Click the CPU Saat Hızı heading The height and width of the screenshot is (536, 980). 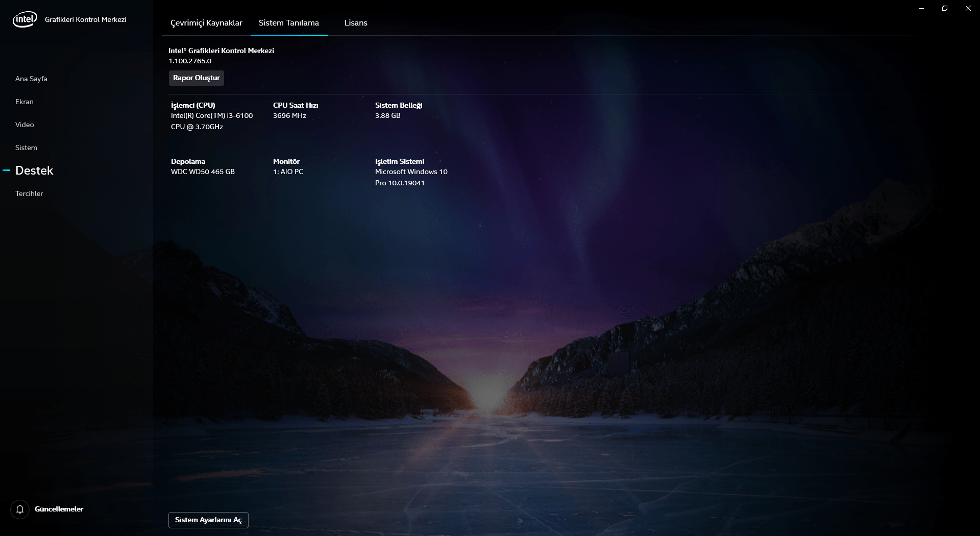tap(296, 105)
